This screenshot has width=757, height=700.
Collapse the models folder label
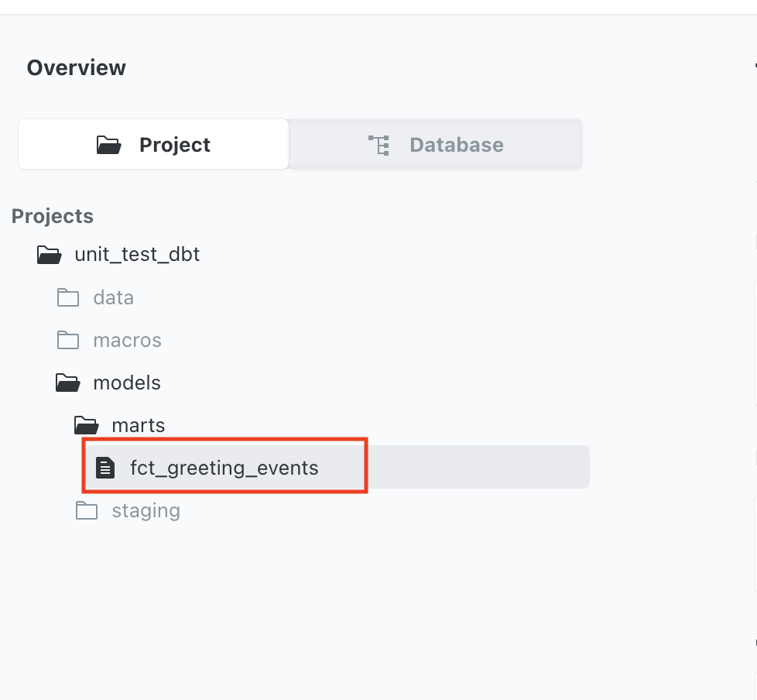(127, 383)
